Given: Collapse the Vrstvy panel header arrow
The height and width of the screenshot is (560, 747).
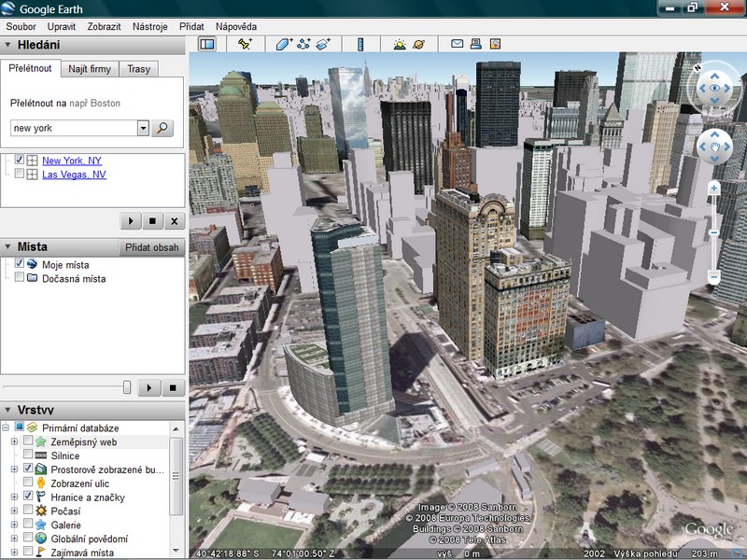Looking at the screenshot, I should [x=7, y=410].
